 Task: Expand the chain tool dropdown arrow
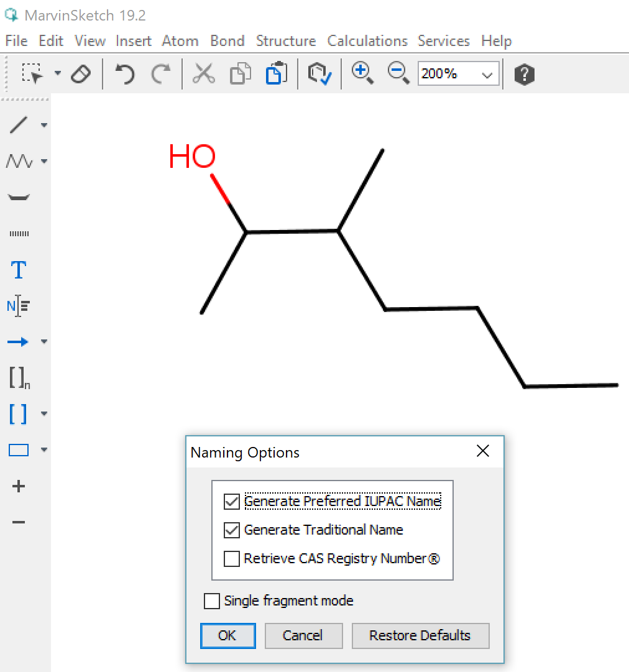44,162
